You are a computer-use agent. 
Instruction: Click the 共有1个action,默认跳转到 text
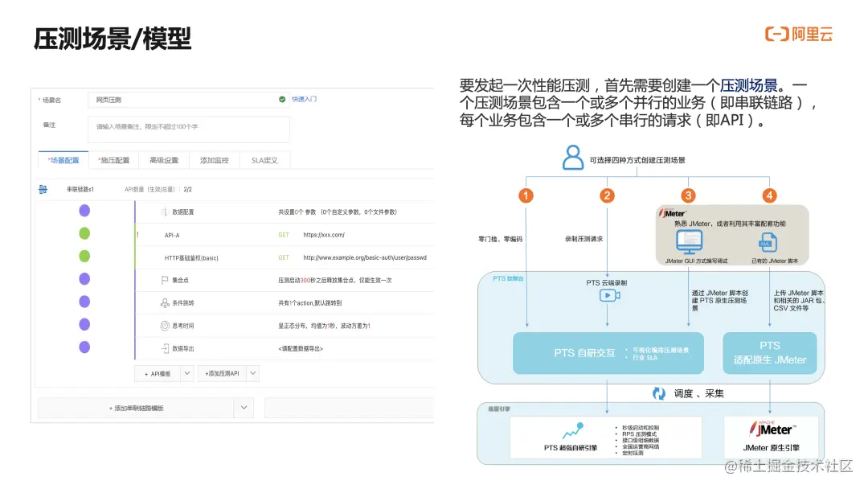310,303
